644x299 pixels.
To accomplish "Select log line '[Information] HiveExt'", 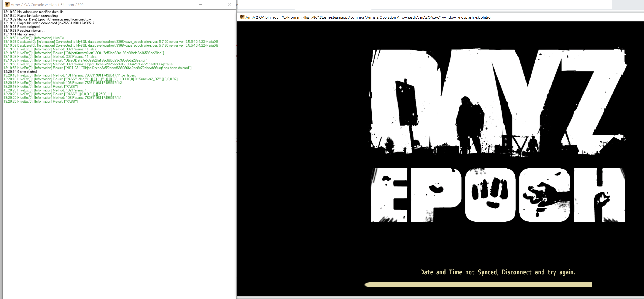I will (x=34, y=38).
